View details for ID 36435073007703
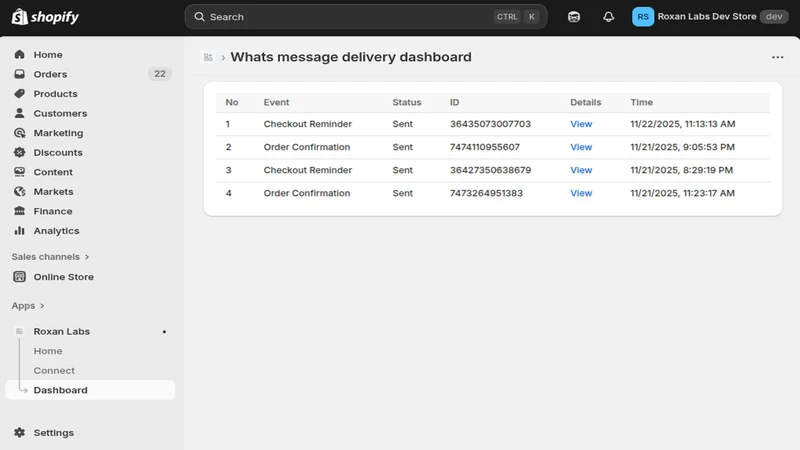The width and height of the screenshot is (800, 450). coord(581,124)
